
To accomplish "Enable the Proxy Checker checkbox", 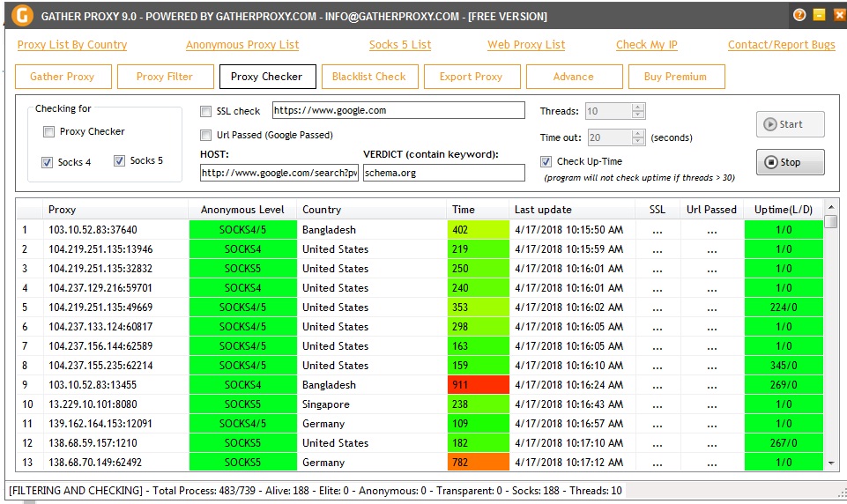I will coord(49,131).
